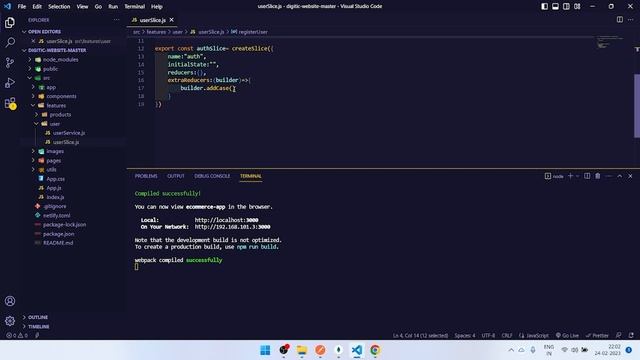Toggle Secondary Side Bar layout icon
Screen dimensions: 640x360
coord(566,6)
